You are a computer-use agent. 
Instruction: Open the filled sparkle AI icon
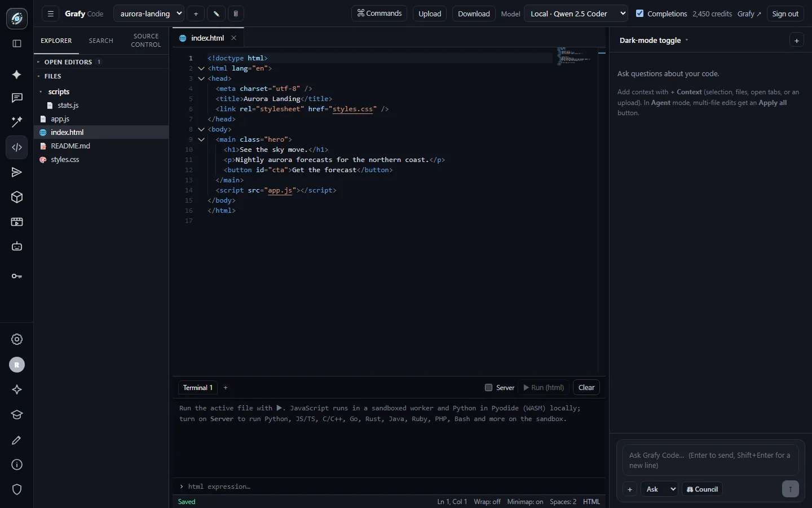17,75
